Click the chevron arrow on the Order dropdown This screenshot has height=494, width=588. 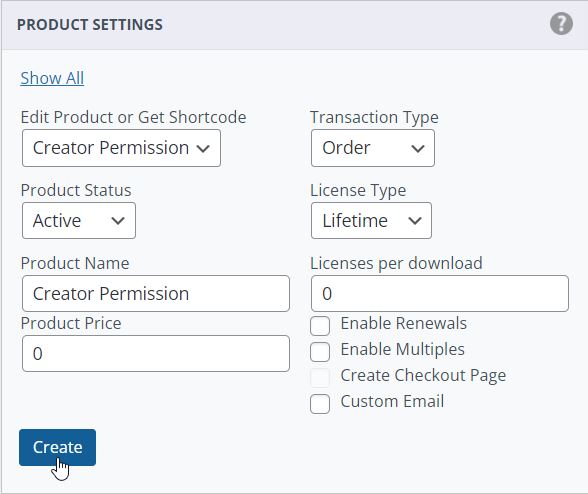coord(418,149)
